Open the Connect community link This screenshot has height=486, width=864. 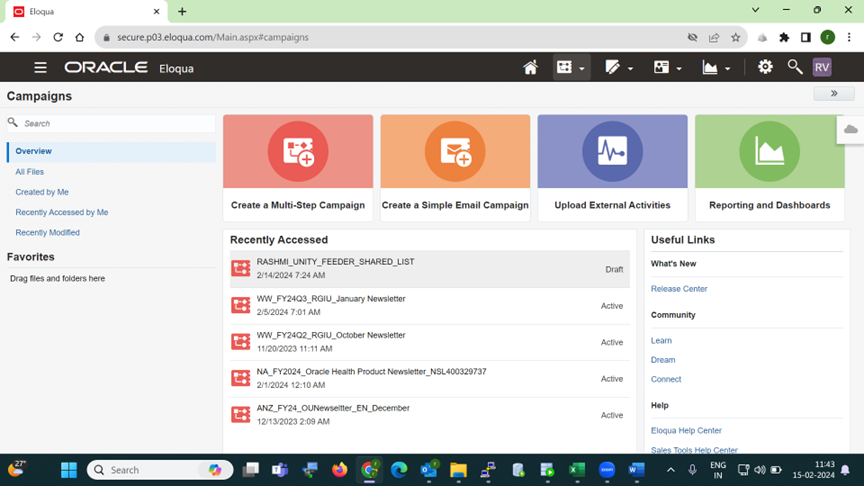tap(666, 379)
